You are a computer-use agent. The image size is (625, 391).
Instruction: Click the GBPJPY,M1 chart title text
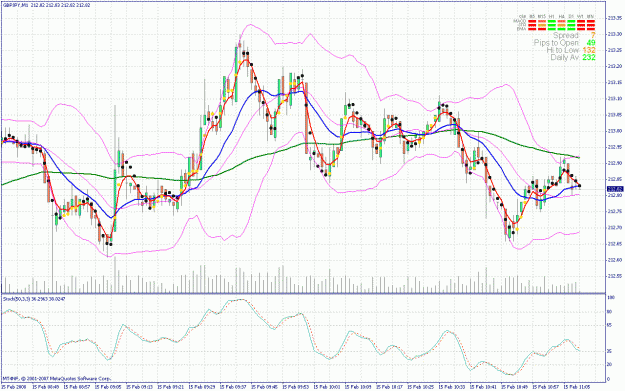click(15, 5)
